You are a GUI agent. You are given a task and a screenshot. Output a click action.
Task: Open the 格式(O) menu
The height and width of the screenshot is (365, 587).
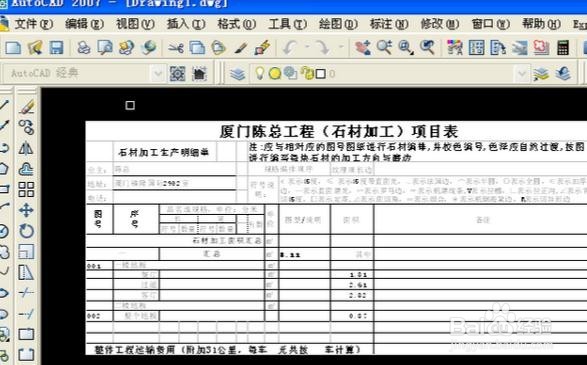[x=237, y=24]
